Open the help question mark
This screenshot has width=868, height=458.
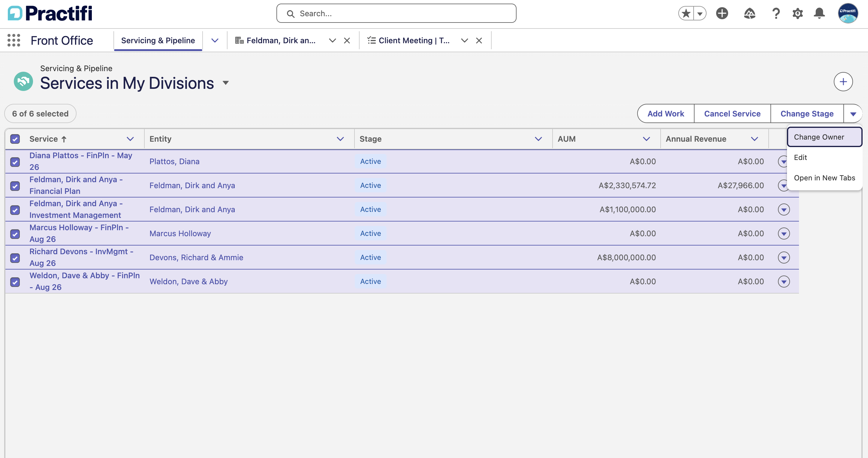click(x=776, y=14)
